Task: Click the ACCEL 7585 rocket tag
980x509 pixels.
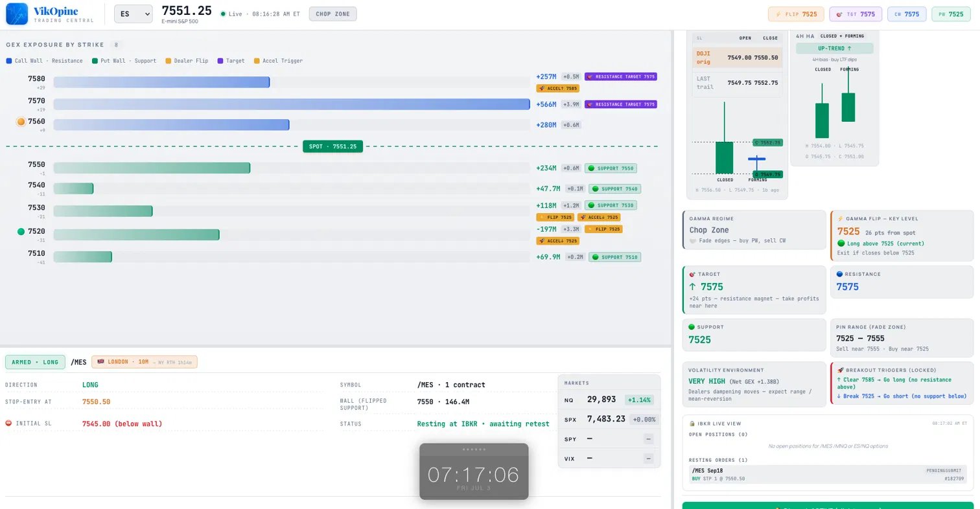Action: [x=557, y=88]
